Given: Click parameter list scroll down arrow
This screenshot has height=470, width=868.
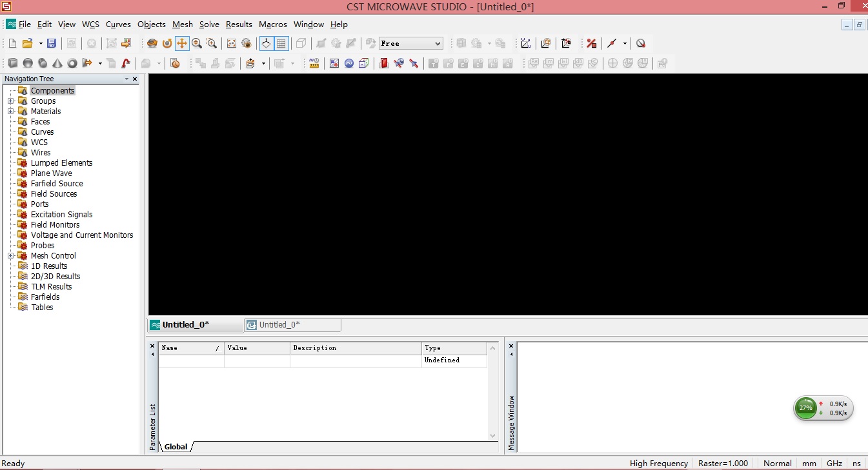Looking at the screenshot, I should click(493, 436).
